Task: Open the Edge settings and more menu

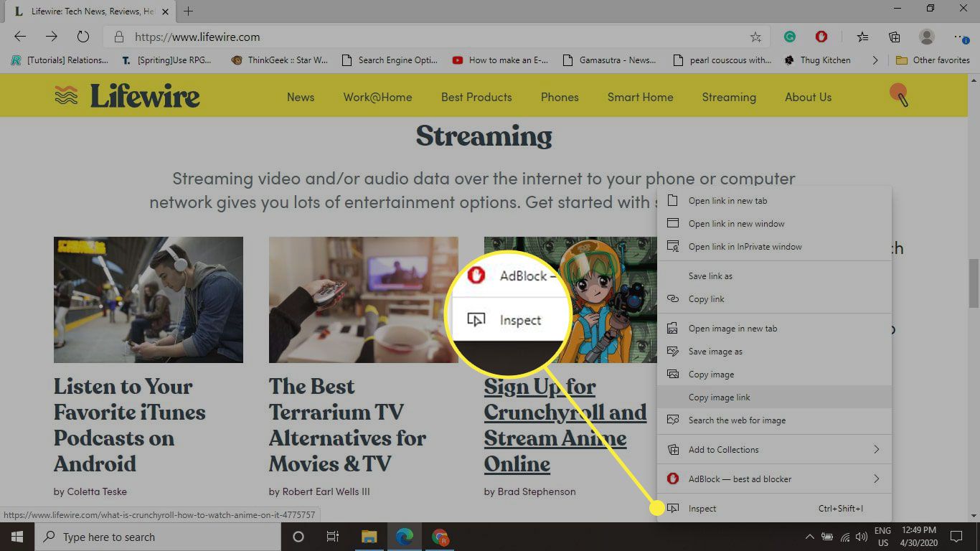Action: point(960,37)
